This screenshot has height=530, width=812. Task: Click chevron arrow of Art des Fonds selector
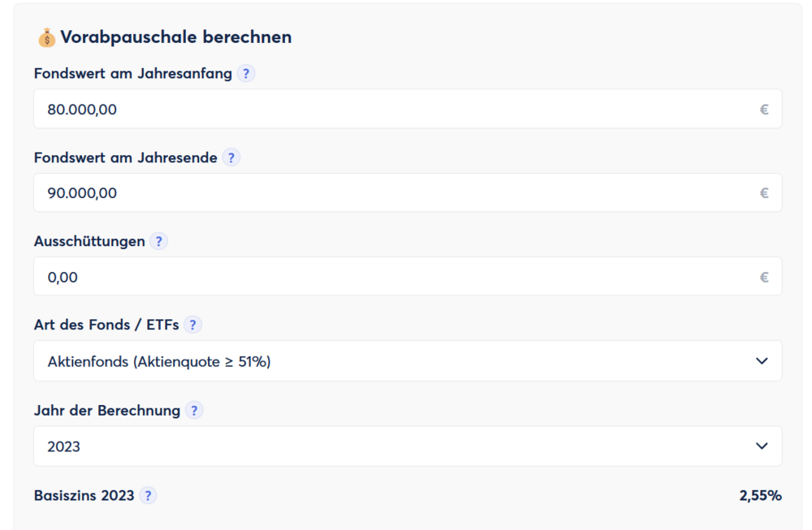coord(762,361)
